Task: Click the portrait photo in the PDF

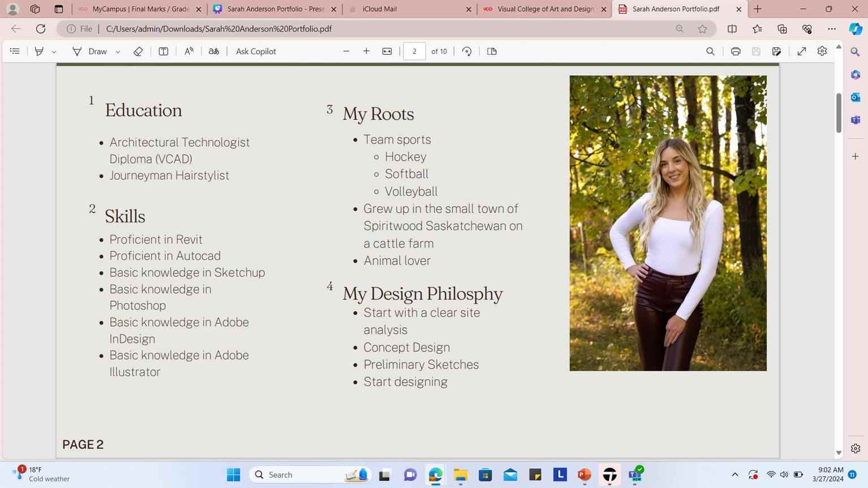Action: pyautogui.click(x=668, y=223)
